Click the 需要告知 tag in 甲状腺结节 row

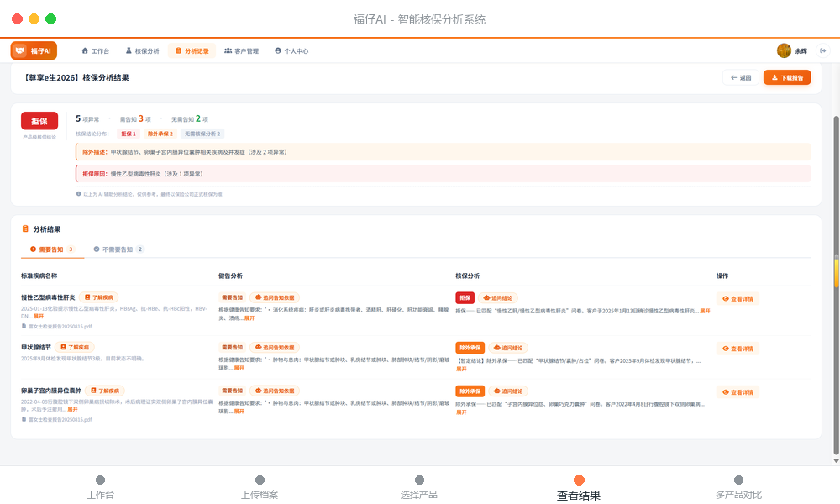click(x=232, y=348)
